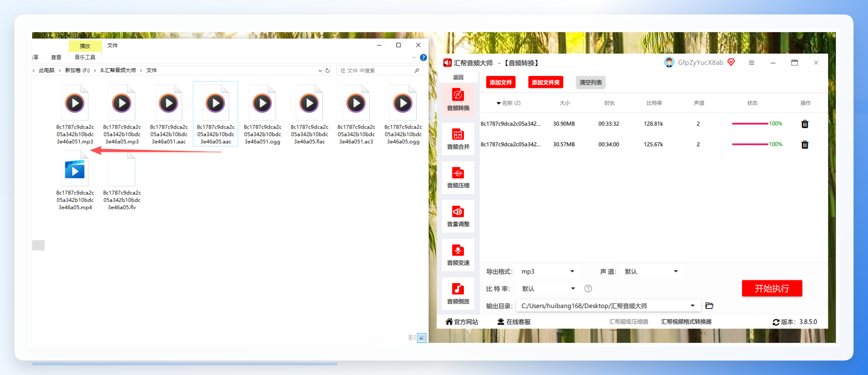Select the 3e46a051.ac3 file in Explorer

(356, 115)
